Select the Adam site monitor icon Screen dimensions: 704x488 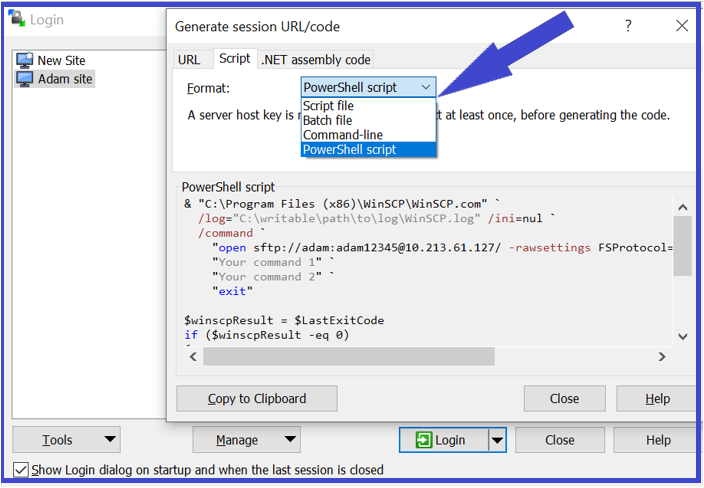(x=24, y=79)
